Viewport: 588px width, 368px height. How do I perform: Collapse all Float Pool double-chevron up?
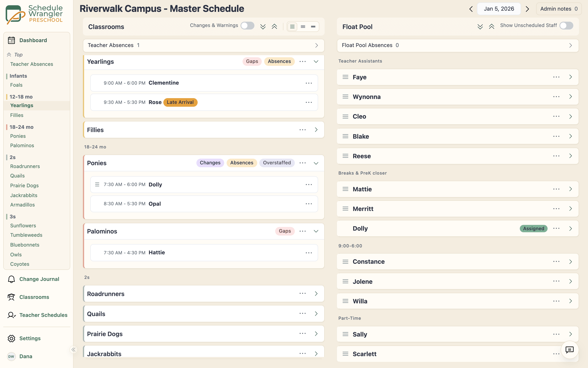(x=492, y=27)
